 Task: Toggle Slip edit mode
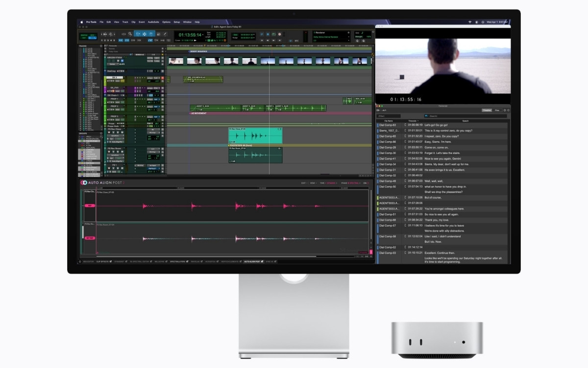click(x=84, y=38)
